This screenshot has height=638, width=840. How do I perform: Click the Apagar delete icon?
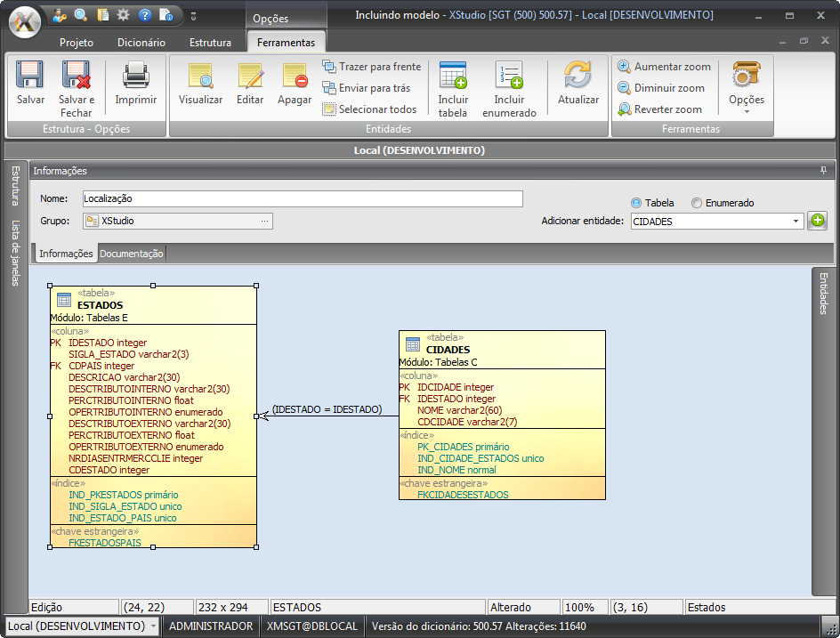[x=295, y=77]
